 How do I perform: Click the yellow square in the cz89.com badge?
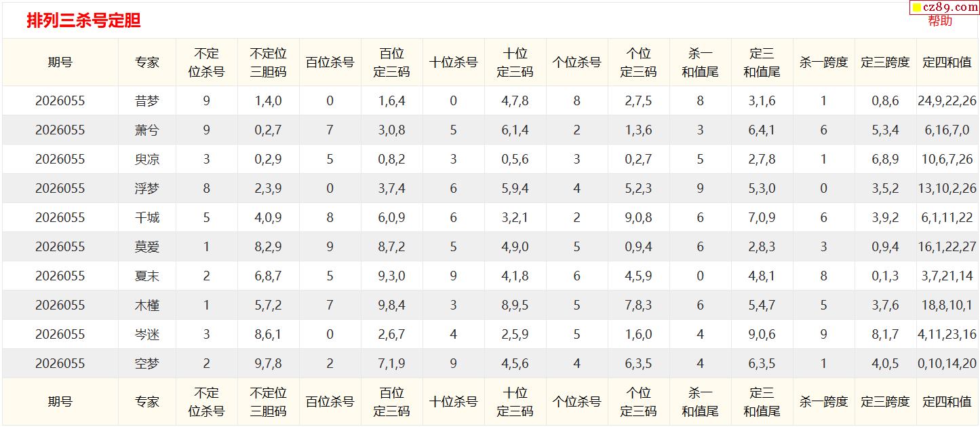[917, 7]
